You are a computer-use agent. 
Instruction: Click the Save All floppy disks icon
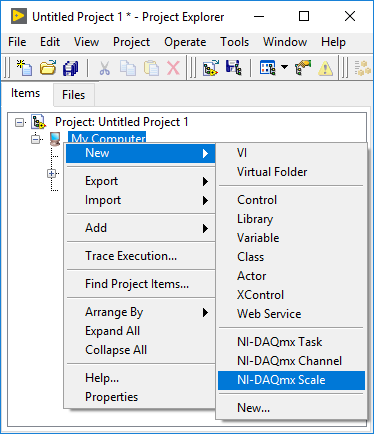tap(71, 68)
